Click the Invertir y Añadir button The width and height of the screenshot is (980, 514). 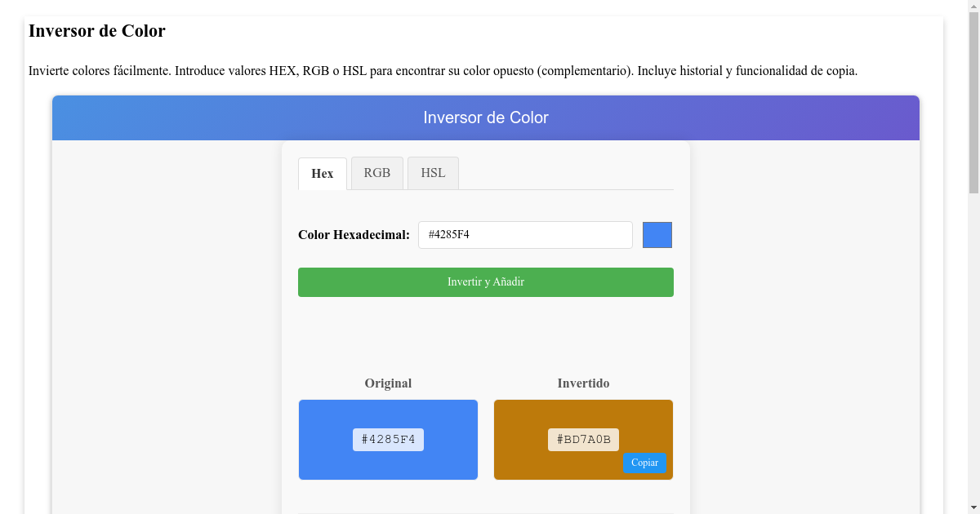coord(485,281)
